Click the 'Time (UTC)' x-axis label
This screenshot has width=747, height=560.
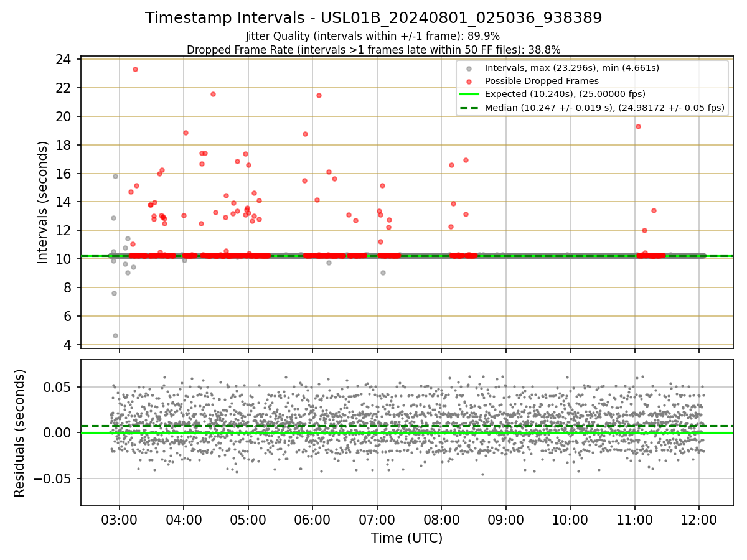pyautogui.click(x=406, y=538)
